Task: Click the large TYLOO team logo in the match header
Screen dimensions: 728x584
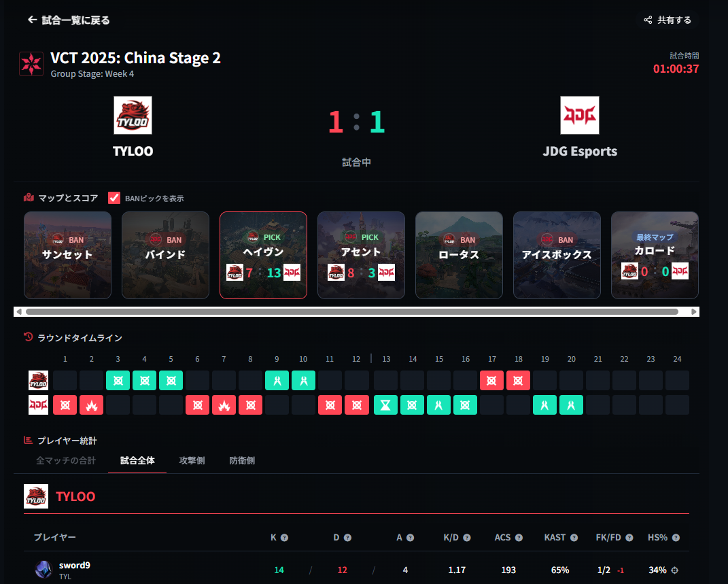Action: pyautogui.click(x=133, y=115)
